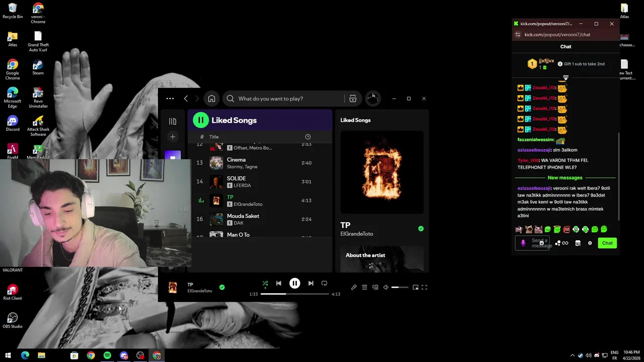644x362 pixels.
Task: Pause the current song in player bar
Action: (295, 284)
